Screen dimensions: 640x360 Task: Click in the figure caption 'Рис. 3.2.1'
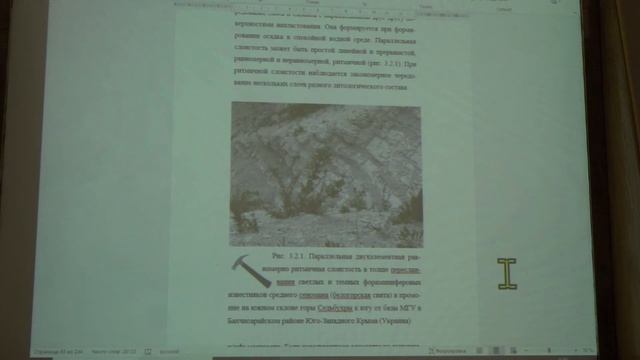288,256
